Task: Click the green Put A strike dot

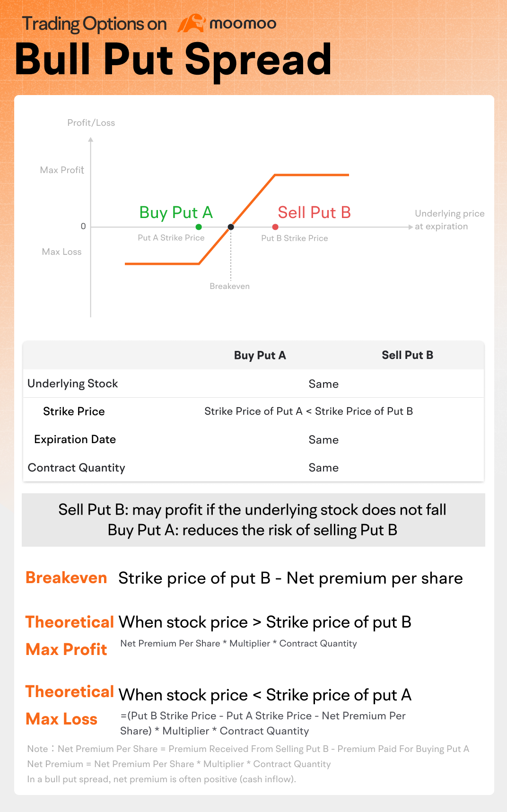Action: (199, 227)
